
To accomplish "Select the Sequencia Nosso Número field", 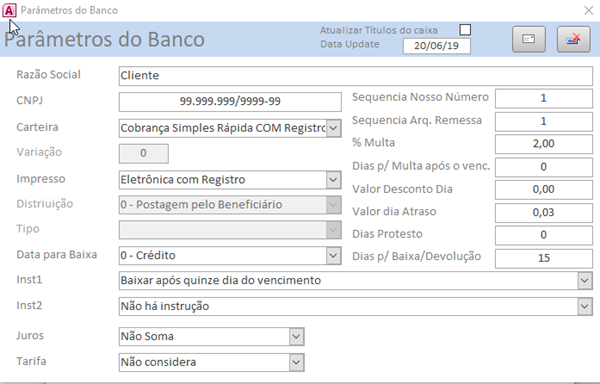I will click(544, 98).
